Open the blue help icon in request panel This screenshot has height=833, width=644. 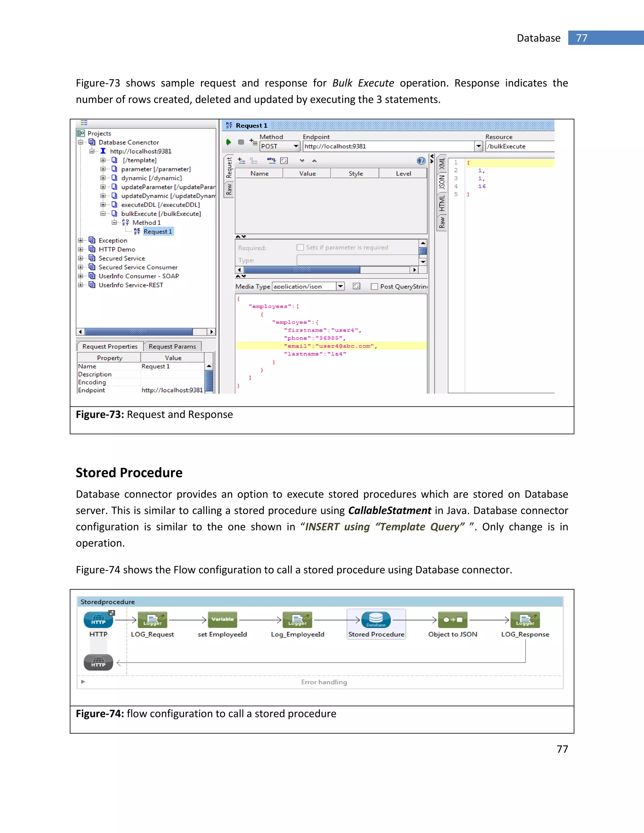tap(421, 161)
